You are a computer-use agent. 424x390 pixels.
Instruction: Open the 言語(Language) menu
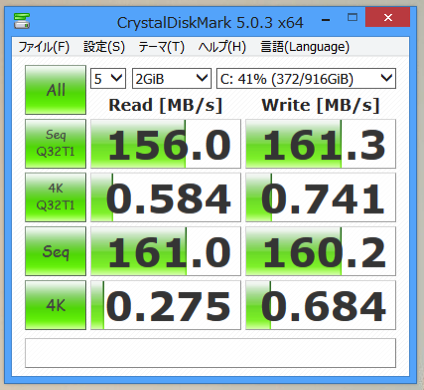(x=305, y=47)
